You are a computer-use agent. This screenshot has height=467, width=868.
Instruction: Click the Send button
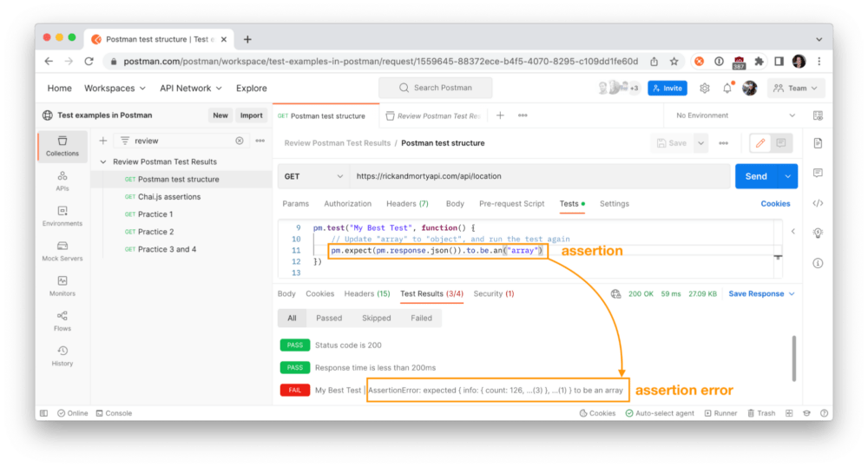pyautogui.click(x=756, y=176)
